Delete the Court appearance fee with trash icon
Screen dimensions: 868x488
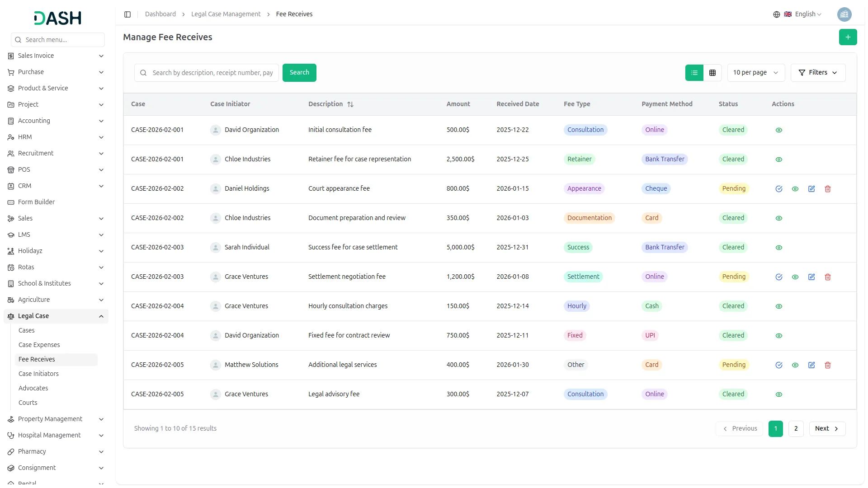tap(827, 189)
